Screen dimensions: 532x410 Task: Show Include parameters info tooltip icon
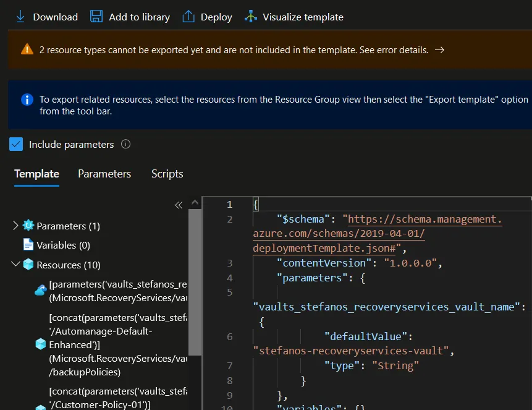(126, 144)
